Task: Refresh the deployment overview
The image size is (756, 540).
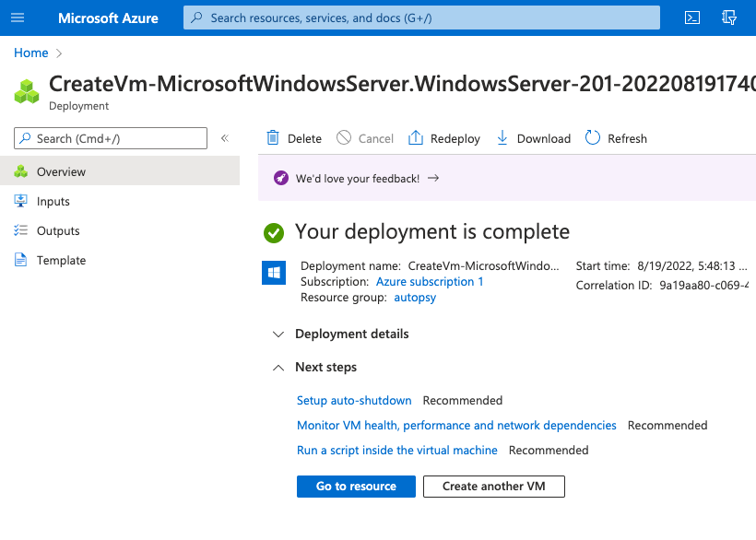Action: 593,138
